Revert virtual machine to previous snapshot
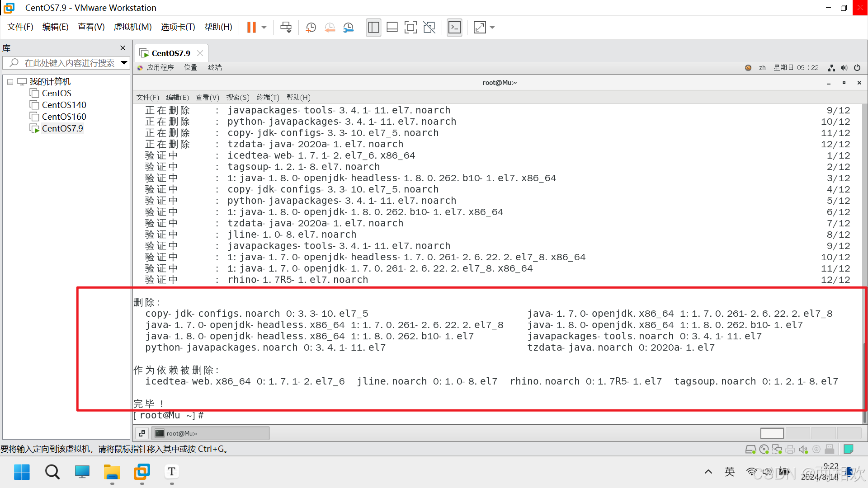This screenshot has width=868, height=488. [x=330, y=28]
